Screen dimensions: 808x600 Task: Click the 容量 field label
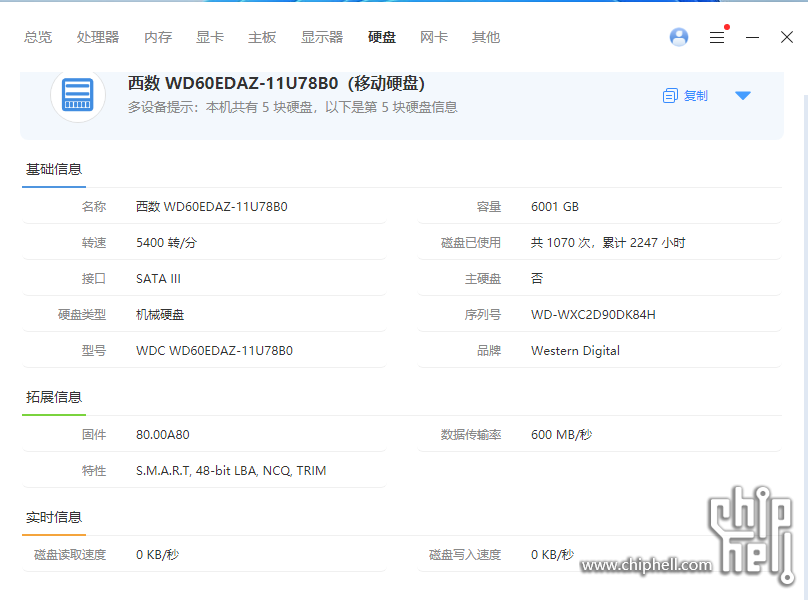pos(489,207)
